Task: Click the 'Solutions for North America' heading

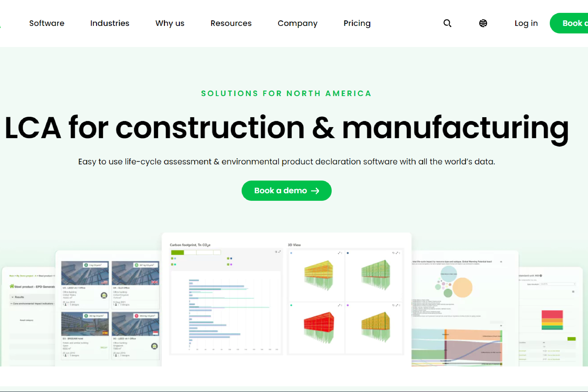Action: [x=286, y=93]
